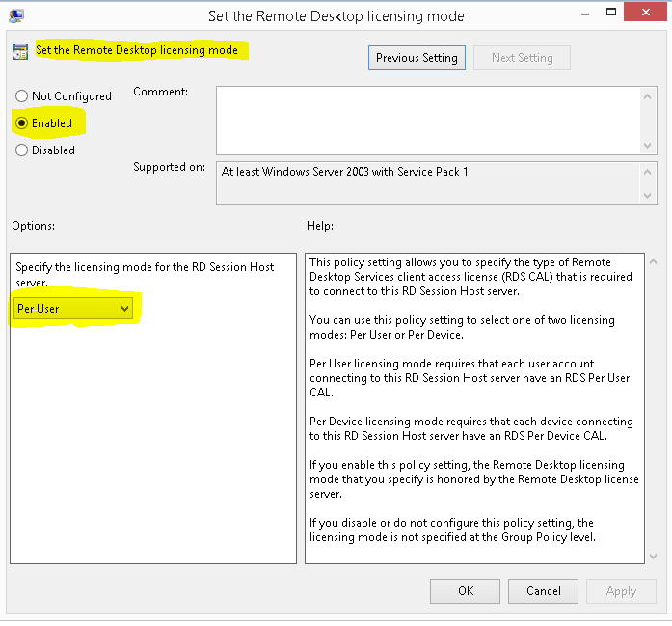Click the Supported on box scroll-up arrow
Viewport: 672px width, 626px height.
click(647, 172)
